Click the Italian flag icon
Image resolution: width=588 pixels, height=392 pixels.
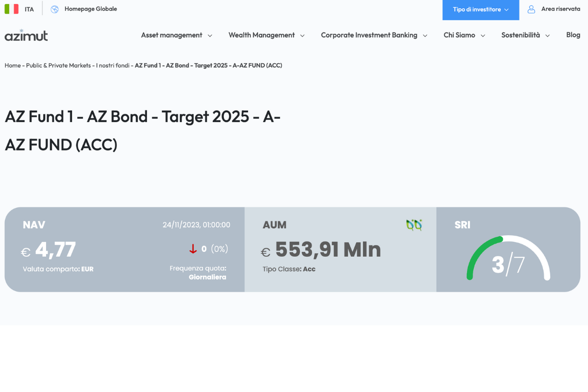coord(12,9)
